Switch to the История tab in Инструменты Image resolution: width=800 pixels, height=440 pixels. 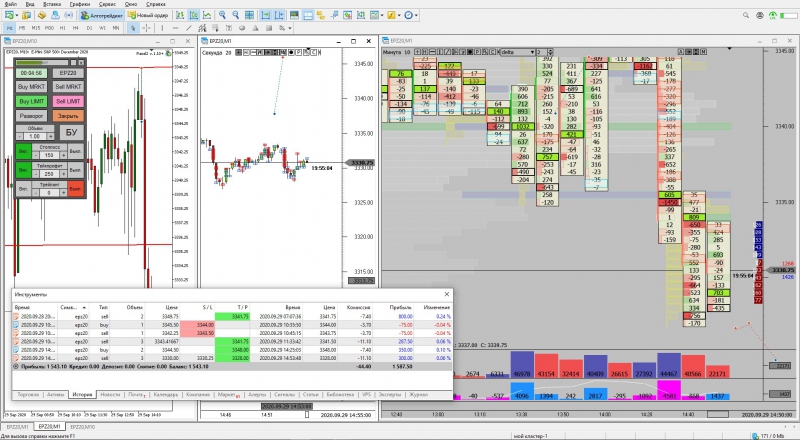click(82, 395)
